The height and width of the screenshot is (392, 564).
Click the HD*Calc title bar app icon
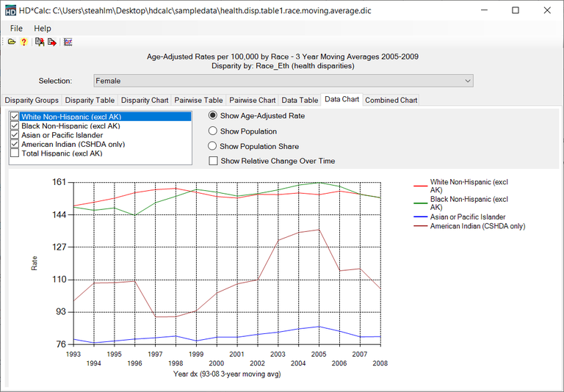click(x=10, y=11)
